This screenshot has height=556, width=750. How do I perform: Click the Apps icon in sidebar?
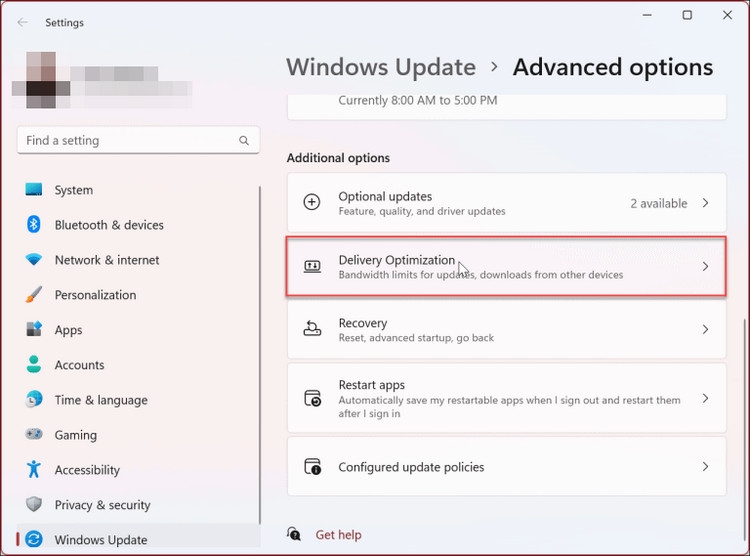click(x=33, y=329)
